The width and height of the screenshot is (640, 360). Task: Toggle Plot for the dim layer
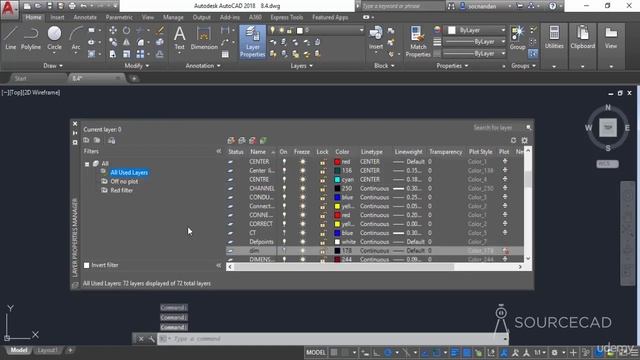505,251
